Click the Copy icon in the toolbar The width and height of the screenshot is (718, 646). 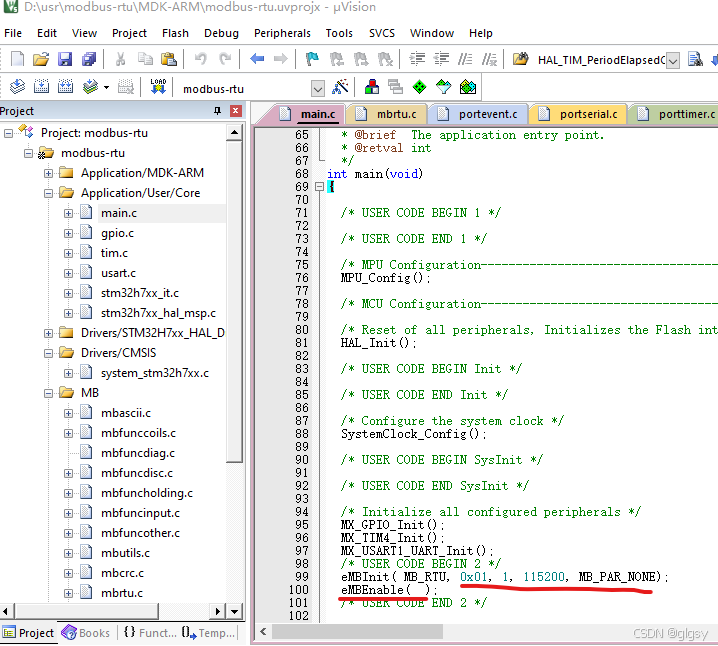145,59
